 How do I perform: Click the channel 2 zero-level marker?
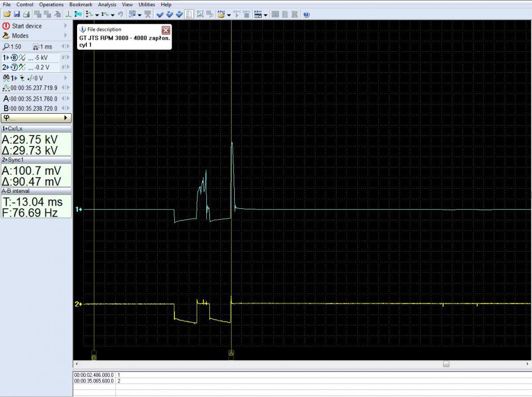pos(79,304)
